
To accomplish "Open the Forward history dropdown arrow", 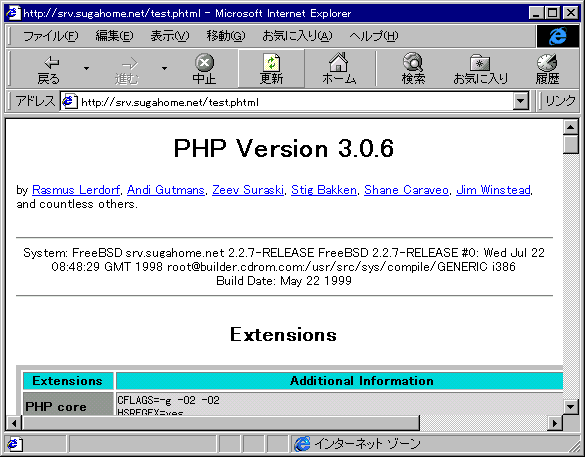I will (x=164, y=69).
